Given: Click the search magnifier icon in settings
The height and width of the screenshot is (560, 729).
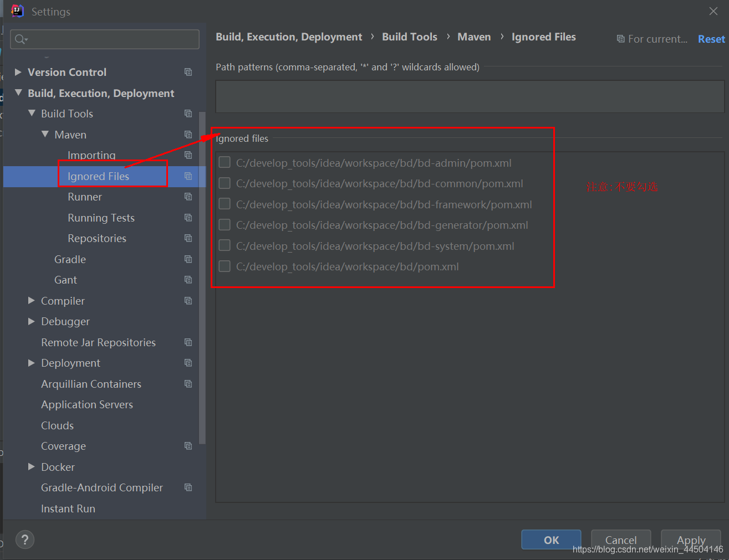Looking at the screenshot, I should [21, 39].
